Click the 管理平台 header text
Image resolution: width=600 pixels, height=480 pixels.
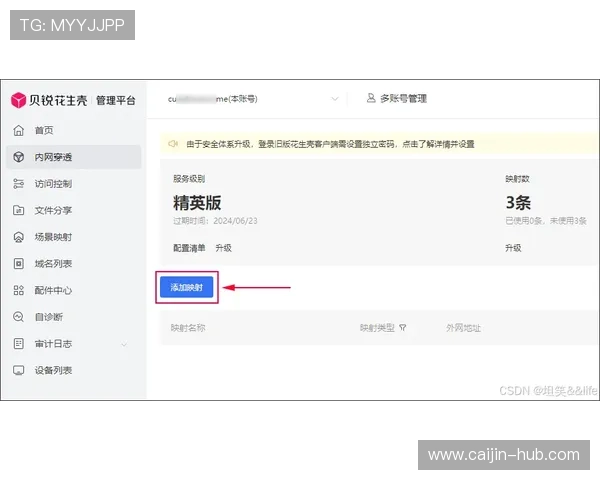(x=116, y=100)
